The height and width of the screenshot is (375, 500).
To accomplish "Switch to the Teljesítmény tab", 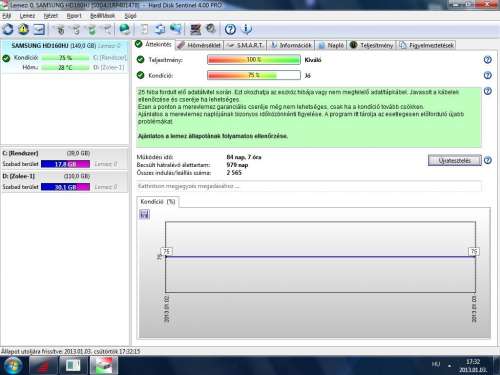I will pos(372,45).
